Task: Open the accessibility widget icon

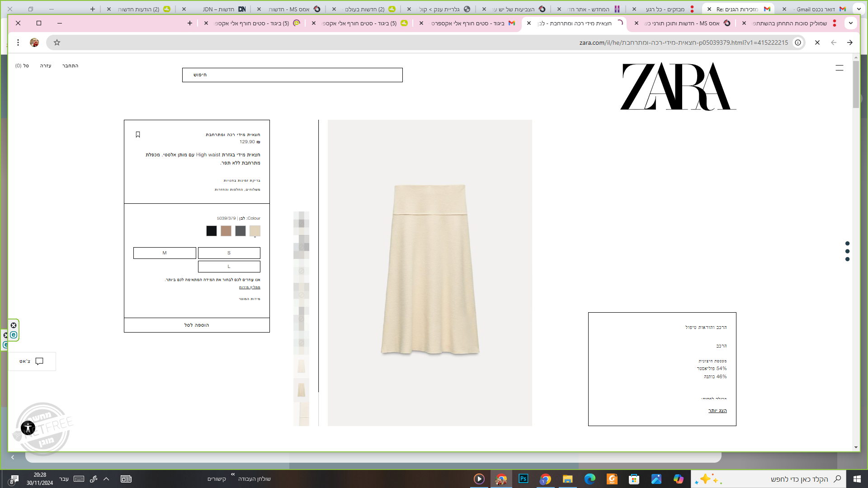Action: click(28, 427)
